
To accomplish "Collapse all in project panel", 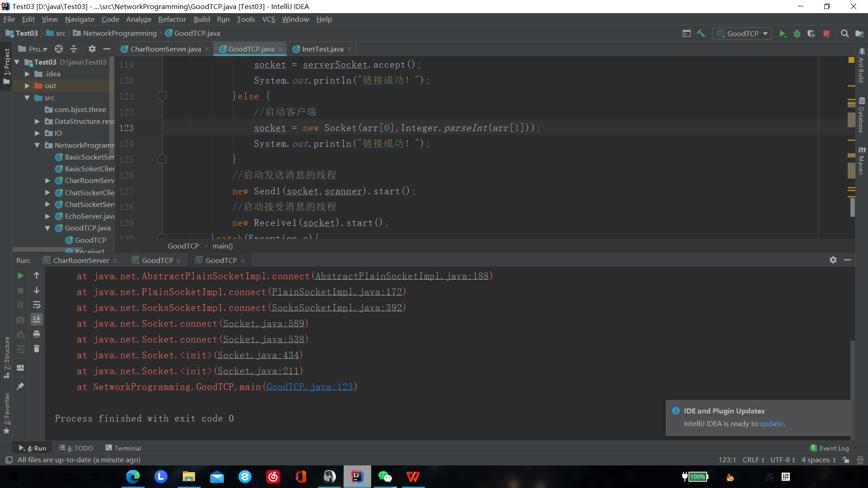I will point(74,49).
